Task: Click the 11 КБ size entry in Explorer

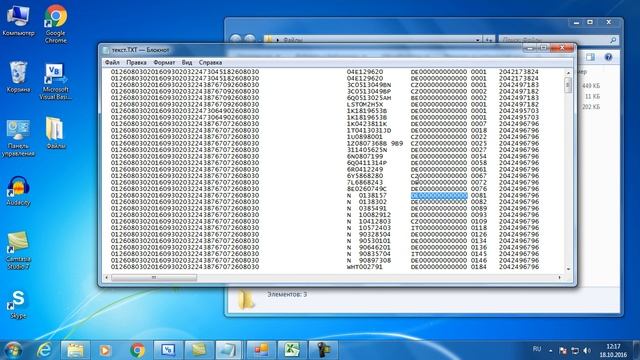Action: point(592,96)
